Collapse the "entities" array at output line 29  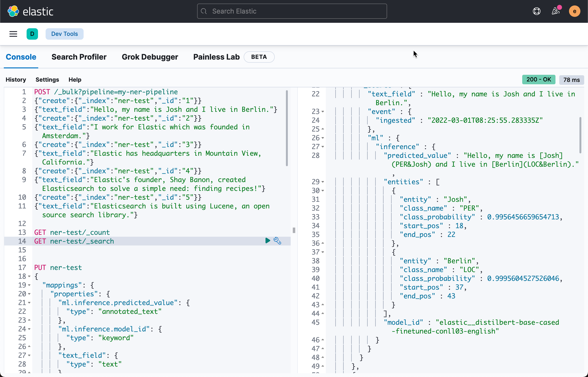[323, 182]
